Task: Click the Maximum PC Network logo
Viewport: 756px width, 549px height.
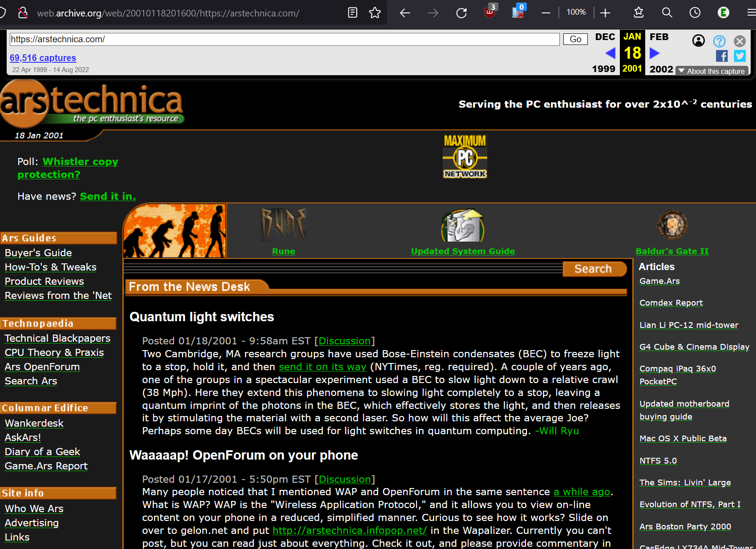Action: pyautogui.click(x=465, y=157)
